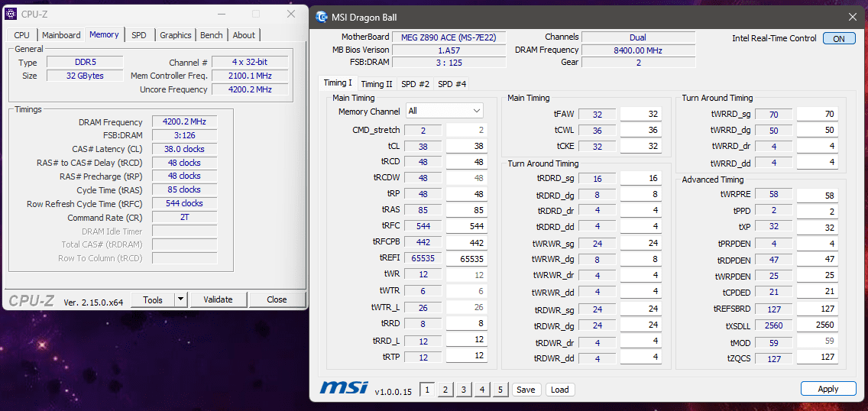The width and height of the screenshot is (868, 411).
Task: Click the tWRPRE editable value field
Action: 817,196
